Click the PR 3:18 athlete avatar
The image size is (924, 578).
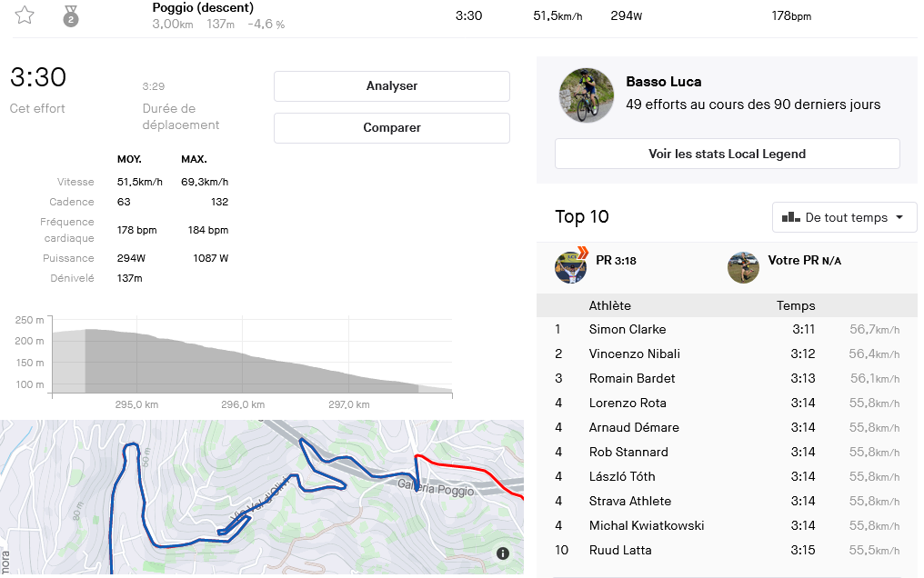click(x=570, y=266)
